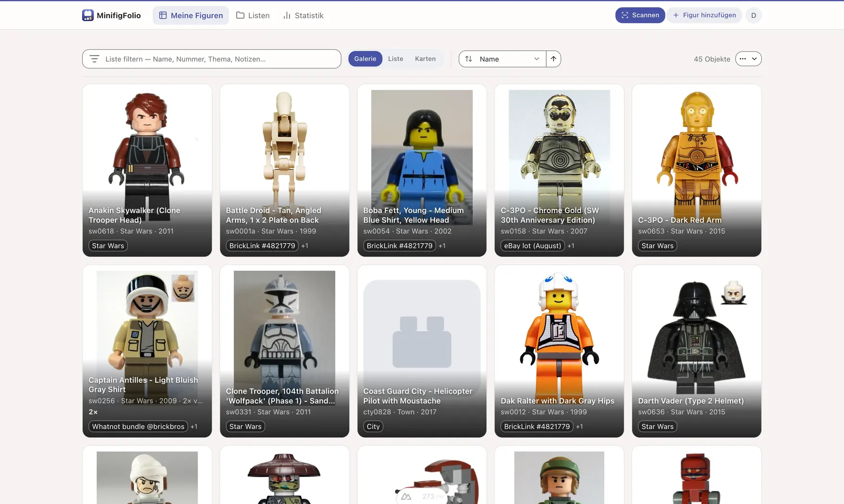Open the Statistik tab

point(303,15)
